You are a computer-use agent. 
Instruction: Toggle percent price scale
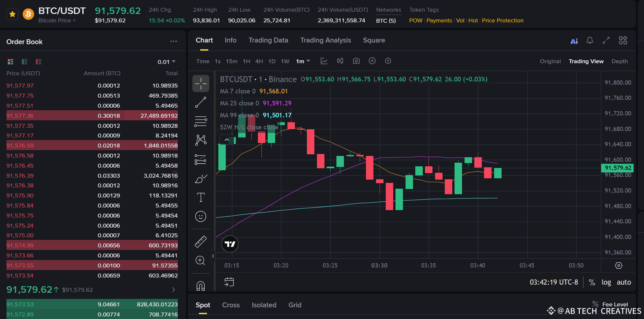[x=592, y=282]
